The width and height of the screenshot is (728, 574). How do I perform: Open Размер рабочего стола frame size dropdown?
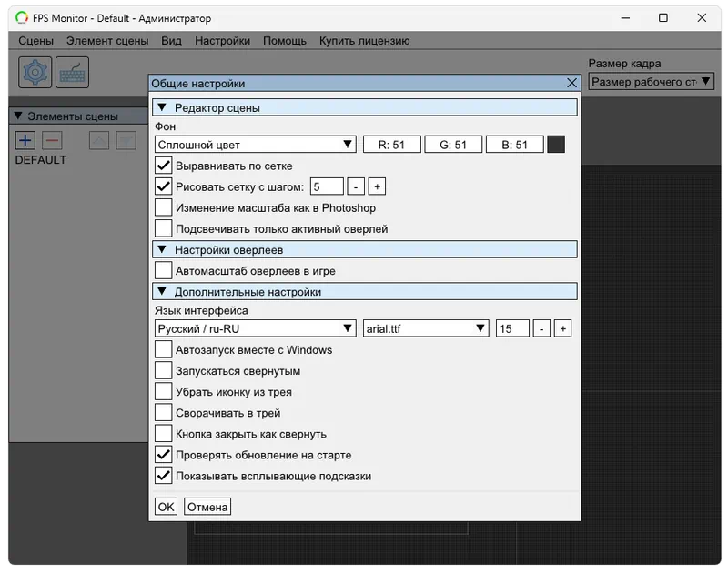[651, 82]
